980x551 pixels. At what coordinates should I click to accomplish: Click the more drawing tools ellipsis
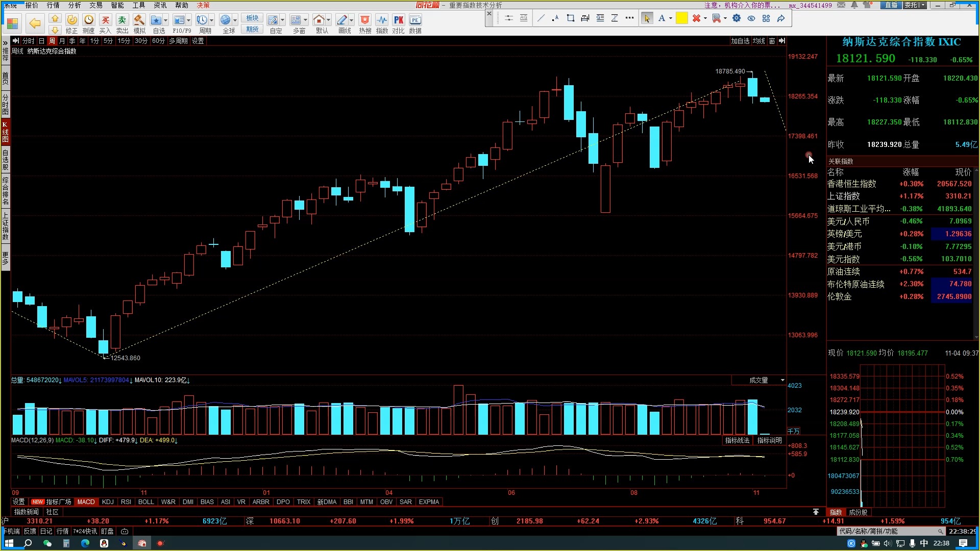click(x=630, y=18)
